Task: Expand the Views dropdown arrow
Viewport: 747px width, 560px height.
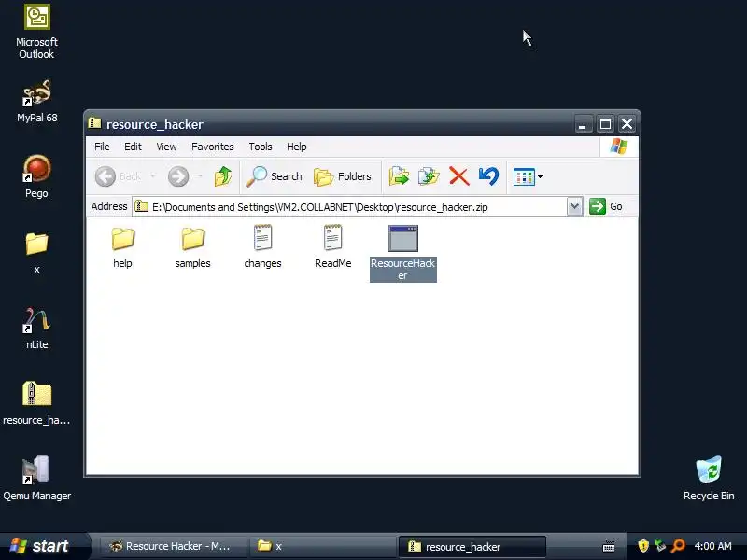Action: pyautogui.click(x=541, y=177)
